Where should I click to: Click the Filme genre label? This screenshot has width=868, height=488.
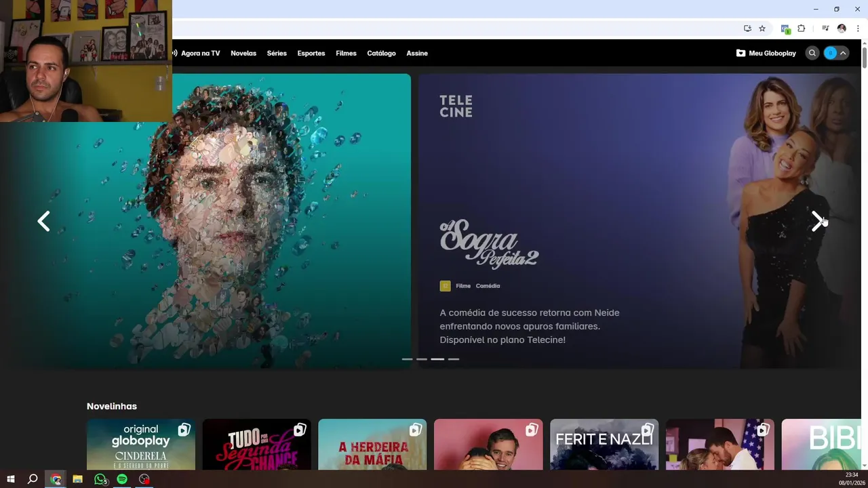pos(463,286)
